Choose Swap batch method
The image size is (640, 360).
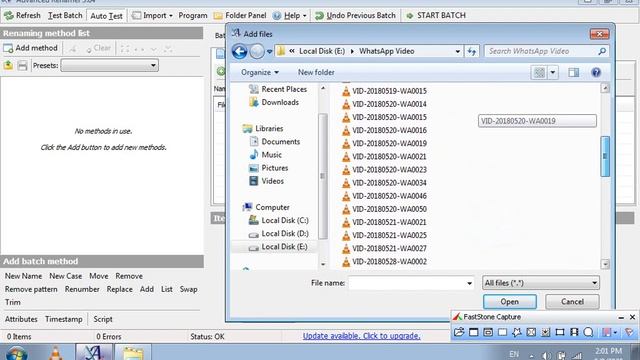[189, 289]
